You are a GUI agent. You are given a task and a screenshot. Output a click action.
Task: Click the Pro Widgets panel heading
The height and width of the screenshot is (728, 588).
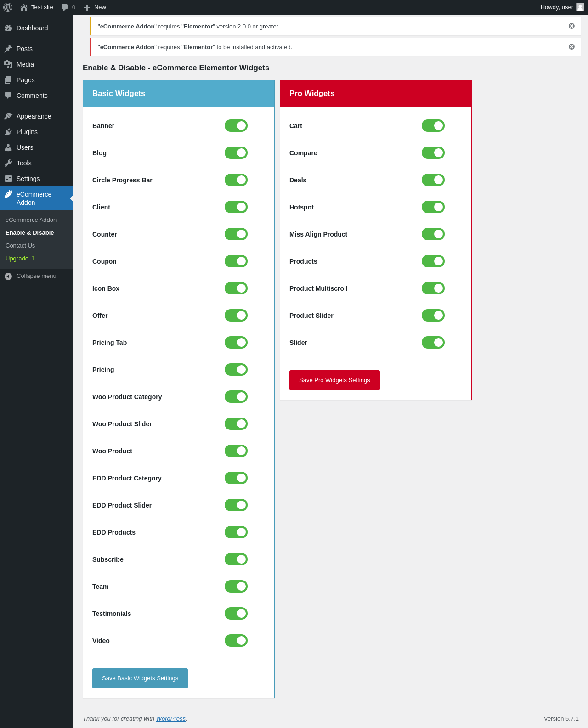click(x=312, y=94)
